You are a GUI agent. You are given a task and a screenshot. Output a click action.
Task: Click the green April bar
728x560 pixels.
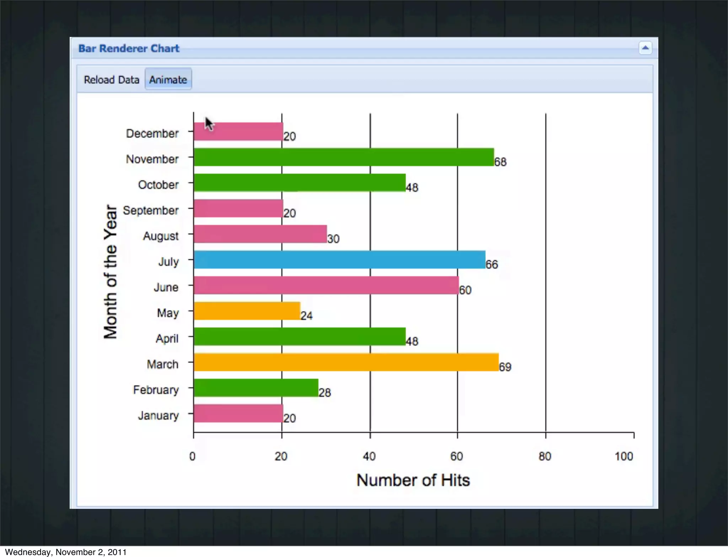click(300, 336)
